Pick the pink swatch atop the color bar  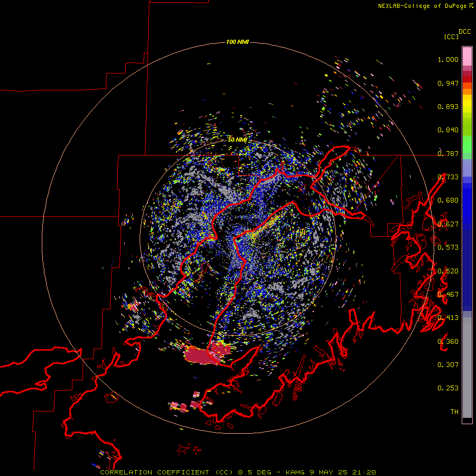(467, 56)
